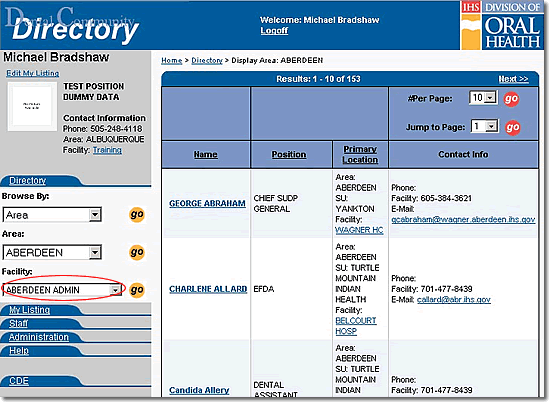The image size is (549, 403).
Task: Click the Edit My Listing link
Action: pyautogui.click(x=33, y=73)
